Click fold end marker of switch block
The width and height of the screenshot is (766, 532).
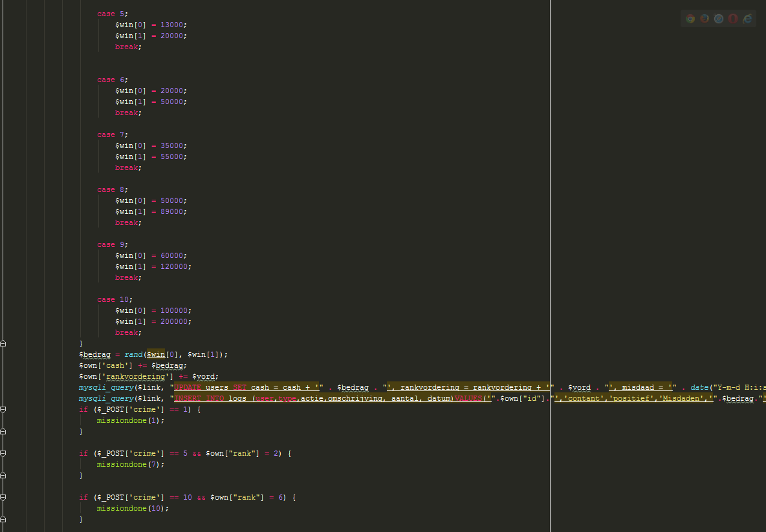point(3,343)
